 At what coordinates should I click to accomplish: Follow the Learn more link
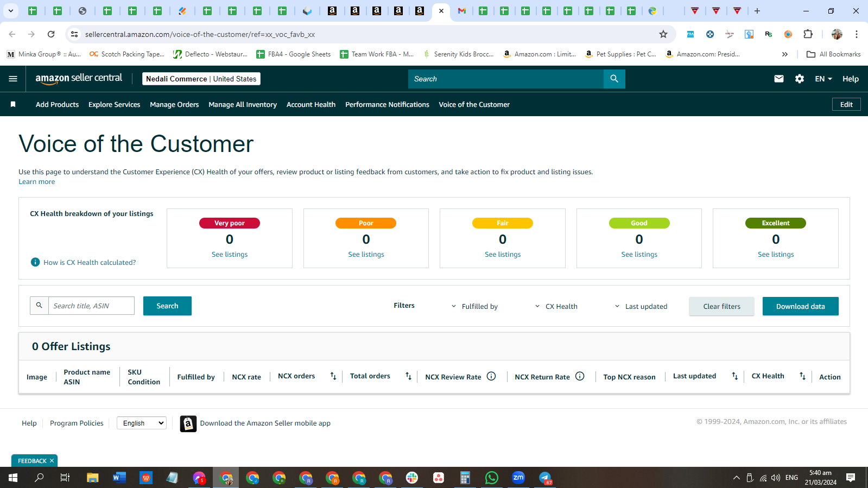coord(37,182)
